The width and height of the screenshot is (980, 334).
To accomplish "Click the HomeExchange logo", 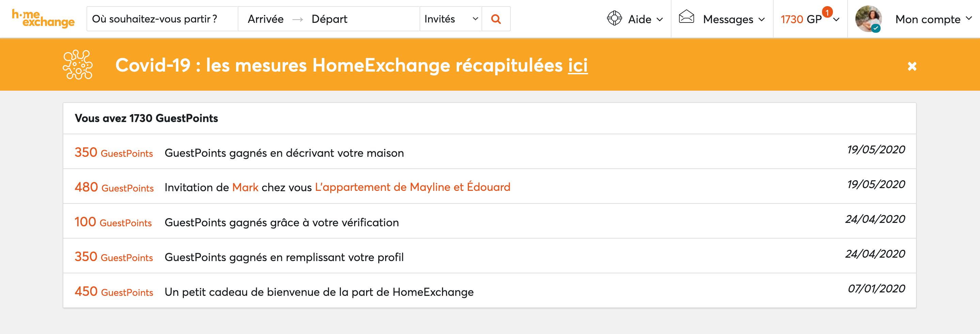I will [43, 19].
